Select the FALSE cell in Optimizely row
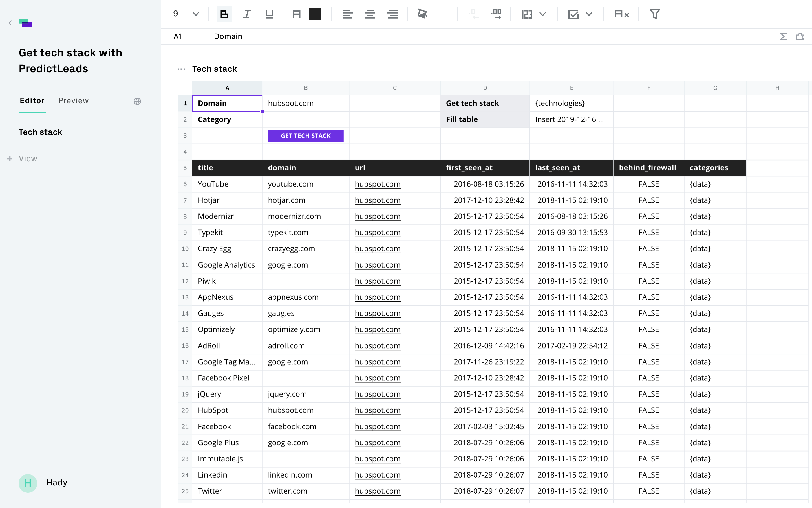The image size is (812, 508). click(x=648, y=329)
